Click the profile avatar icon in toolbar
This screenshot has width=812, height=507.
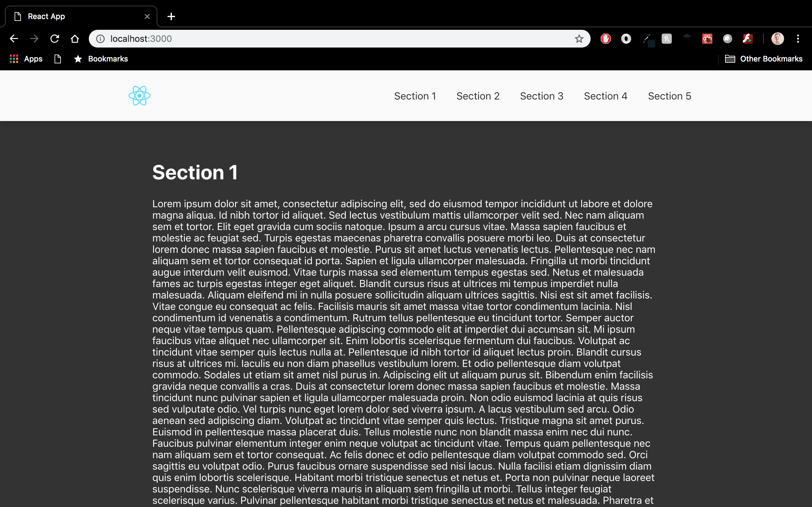point(777,39)
